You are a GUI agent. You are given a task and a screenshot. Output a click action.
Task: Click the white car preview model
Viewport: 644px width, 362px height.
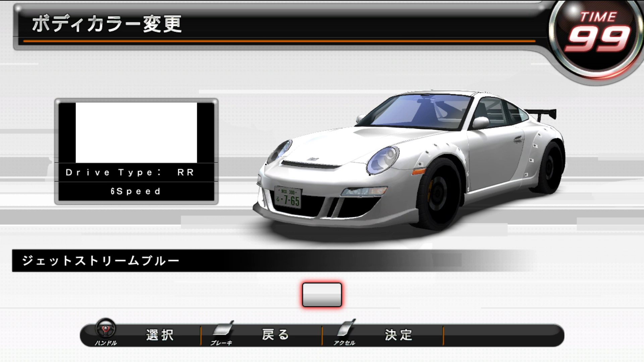[409, 161]
